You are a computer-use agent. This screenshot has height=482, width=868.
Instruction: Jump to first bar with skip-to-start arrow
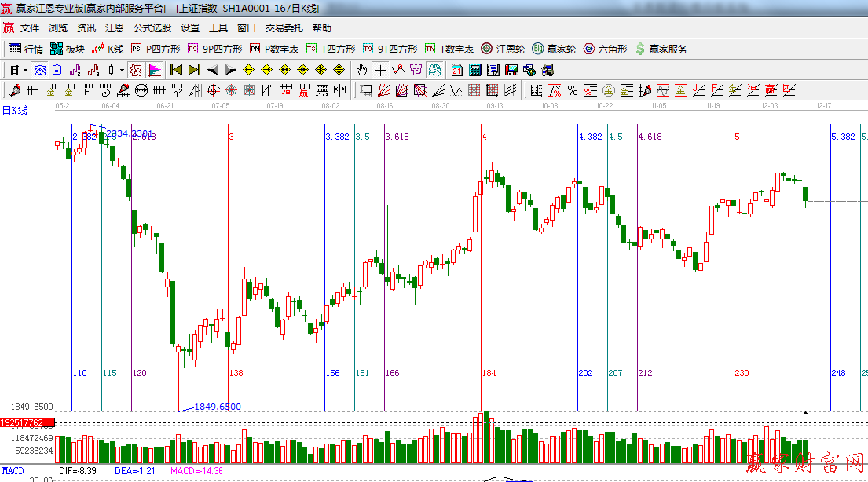[176, 70]
